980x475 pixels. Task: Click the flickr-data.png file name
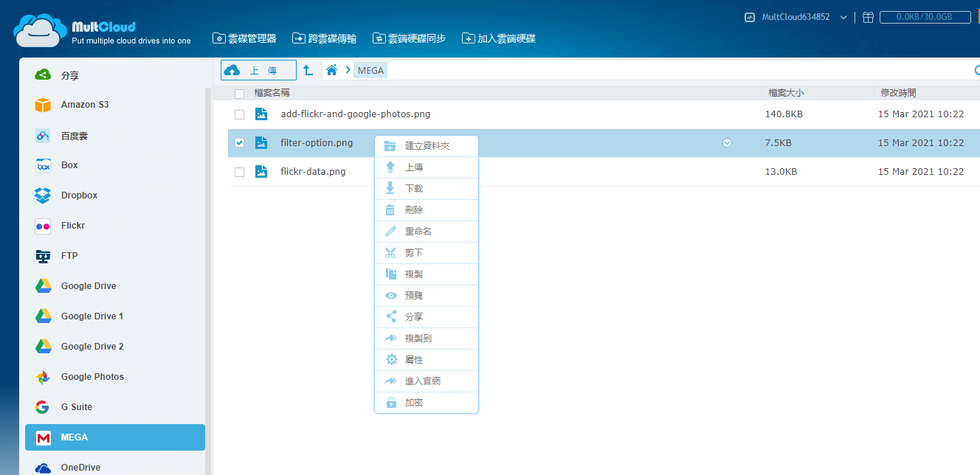click(313, 172)
